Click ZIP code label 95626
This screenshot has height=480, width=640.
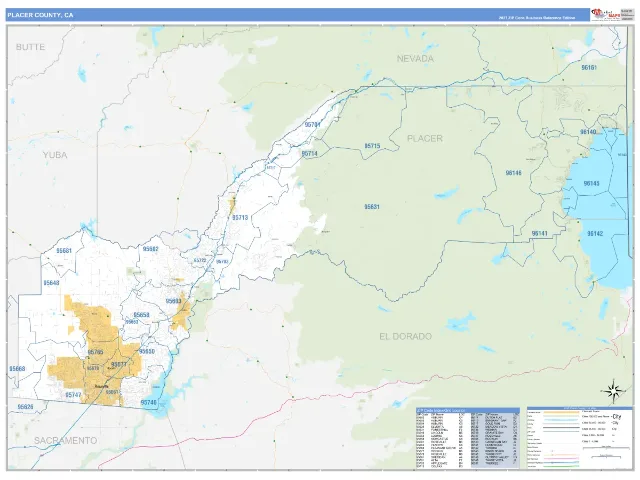pos(25,407)
